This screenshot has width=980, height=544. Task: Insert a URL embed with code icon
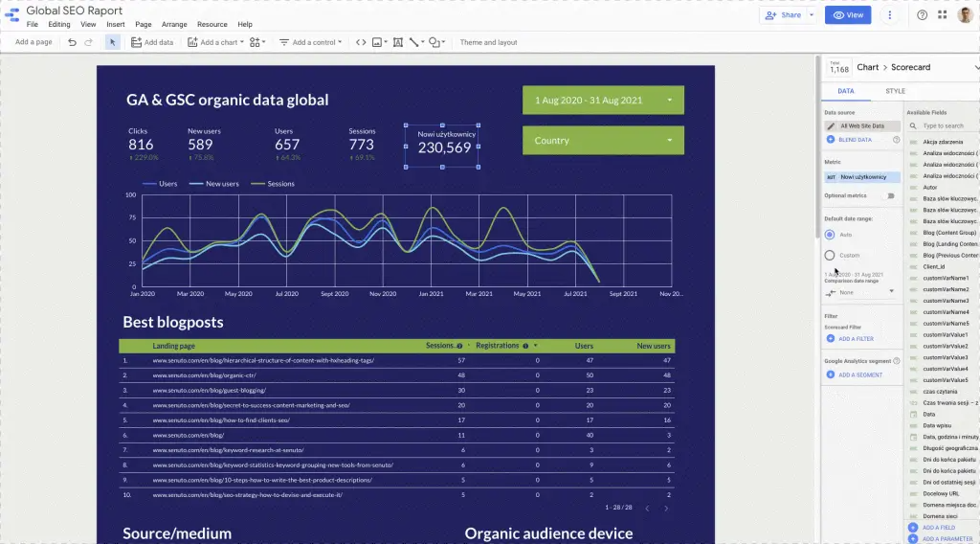pyautogui.click(x=361, y=42)
